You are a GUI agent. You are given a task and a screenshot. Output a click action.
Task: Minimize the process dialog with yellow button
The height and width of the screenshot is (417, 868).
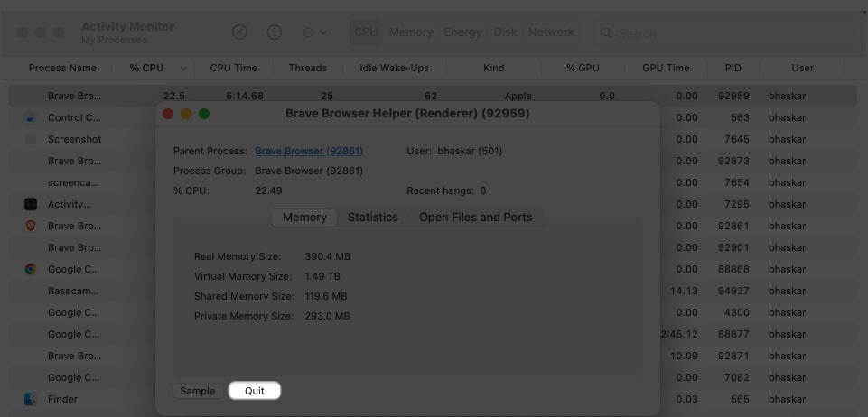(186, 114)
